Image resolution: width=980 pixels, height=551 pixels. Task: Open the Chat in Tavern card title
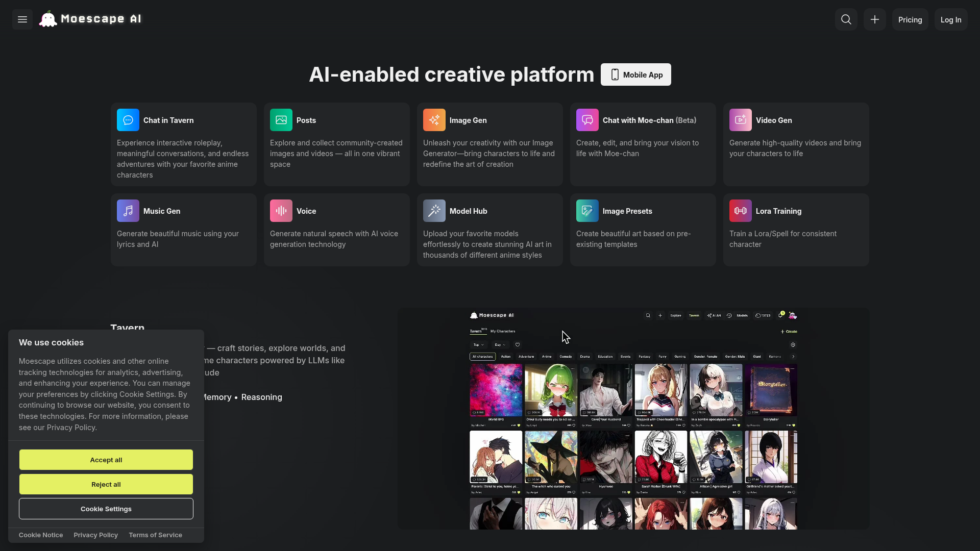pos(168,120)
